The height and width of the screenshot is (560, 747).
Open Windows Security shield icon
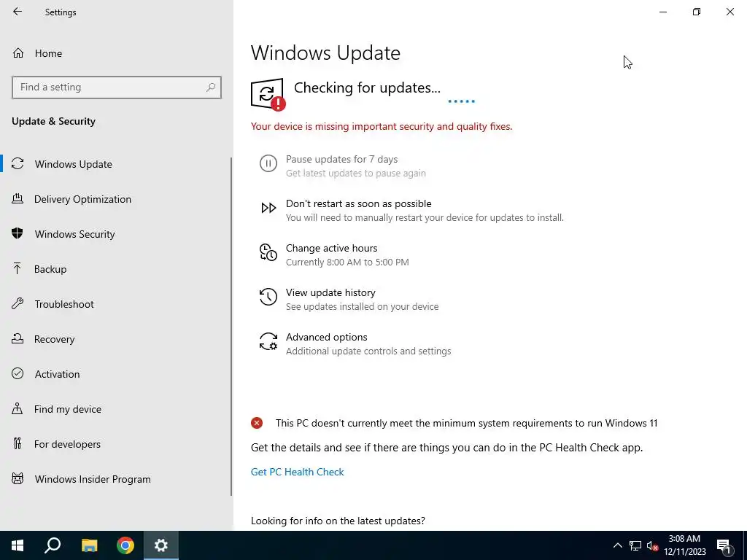18,234
